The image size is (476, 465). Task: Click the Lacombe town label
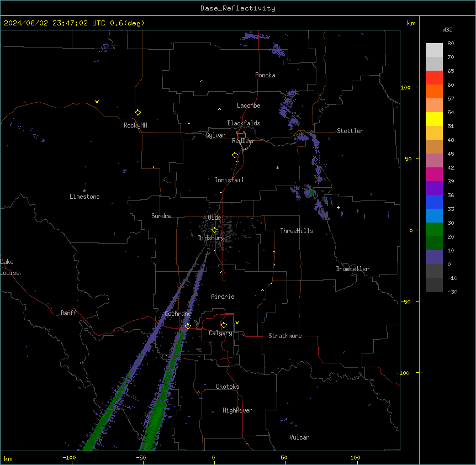point(248,105)
